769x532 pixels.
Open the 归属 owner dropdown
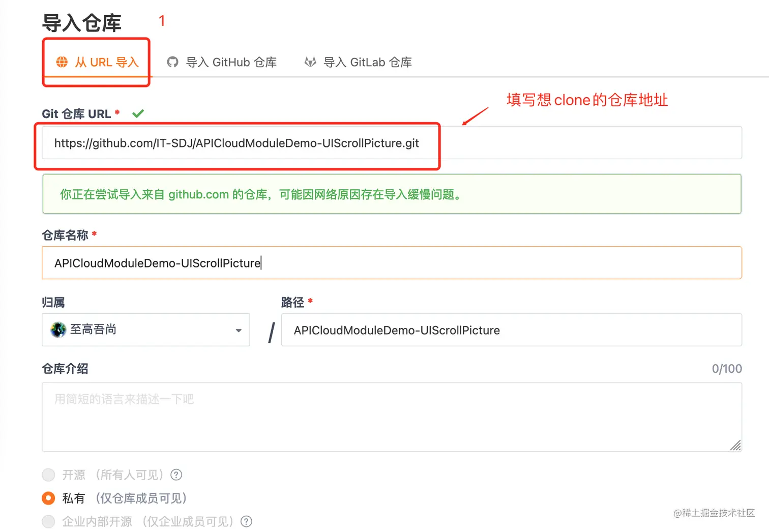coord(146,330)
